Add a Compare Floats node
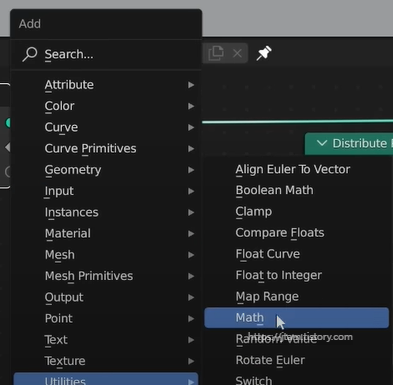Screen dimensions: 393x385 click(x=297, y=233)
